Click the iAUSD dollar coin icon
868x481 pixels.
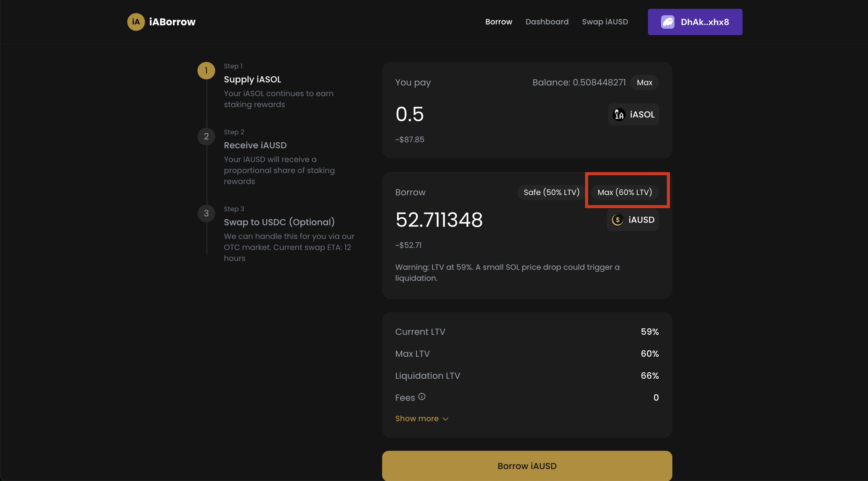pyautogui.click(x=617, y=220)
